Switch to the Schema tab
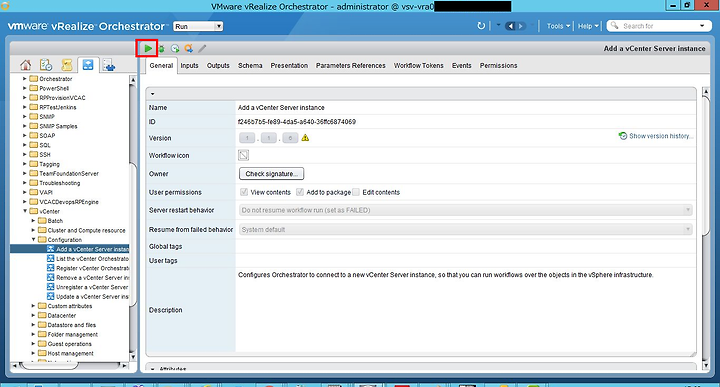 point(250,66)
